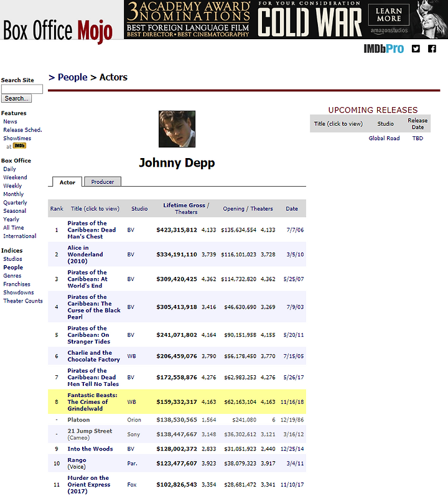448x496 pixels.
Task: Click TBD release date in Upcoming Releases
Action: [x=418, y=138]
